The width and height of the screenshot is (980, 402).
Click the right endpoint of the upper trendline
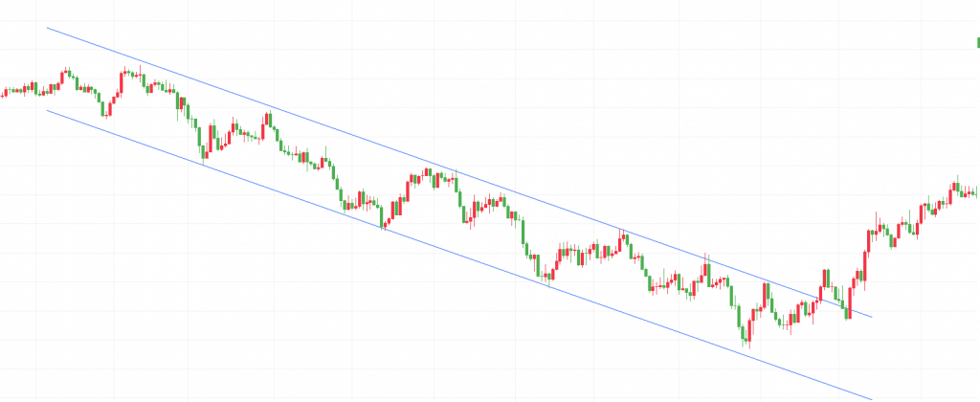(873, 316)
